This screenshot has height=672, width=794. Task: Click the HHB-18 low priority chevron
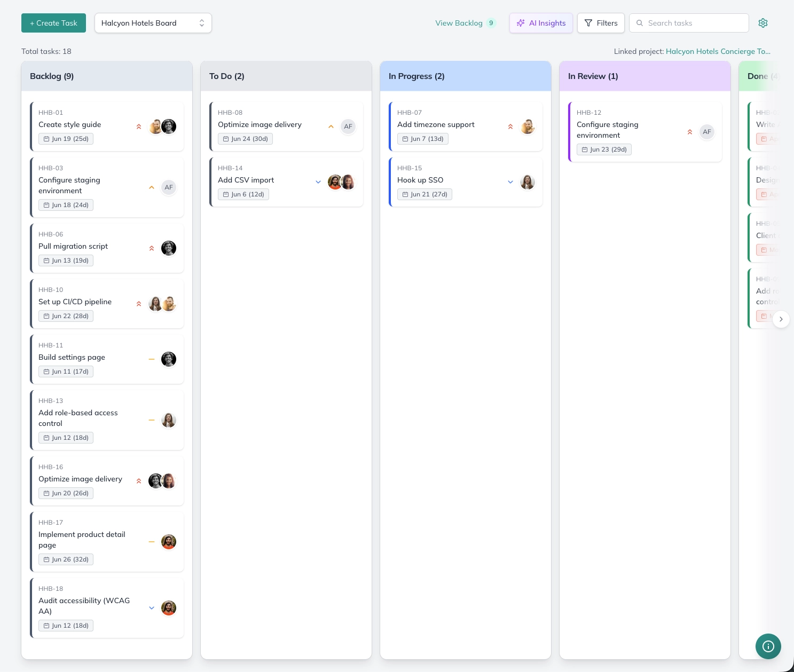152,608
